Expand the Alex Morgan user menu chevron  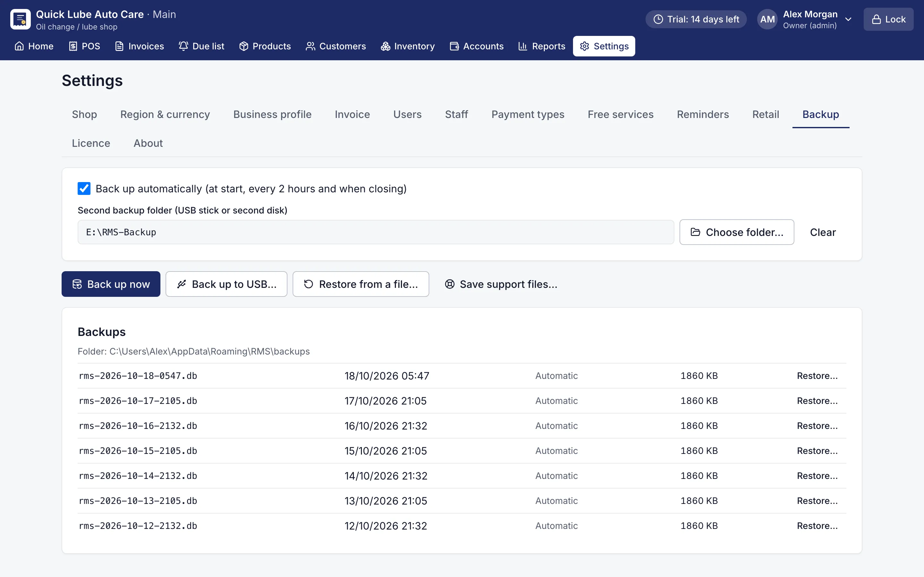click(x=848, y=20)
